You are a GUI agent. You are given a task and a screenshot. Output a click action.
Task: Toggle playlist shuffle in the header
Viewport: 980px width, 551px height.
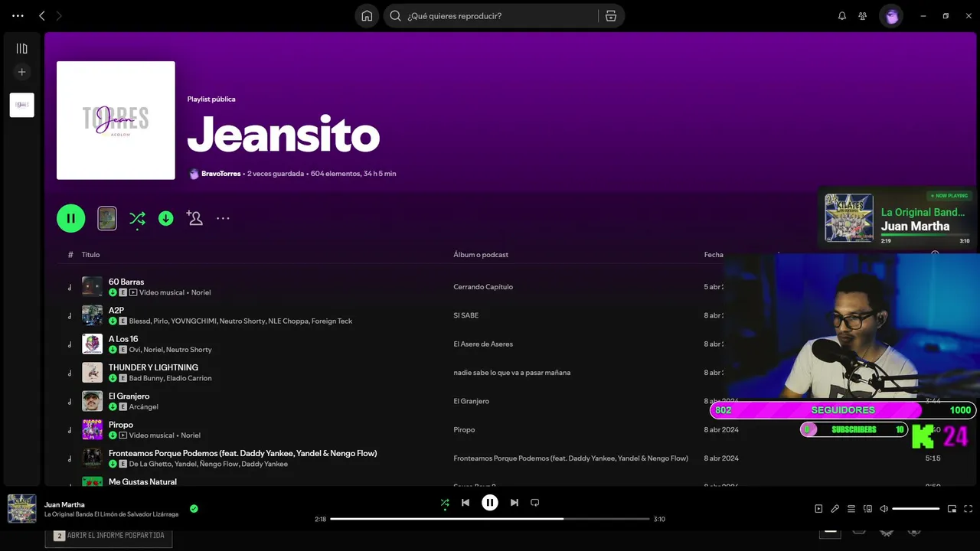137,218
